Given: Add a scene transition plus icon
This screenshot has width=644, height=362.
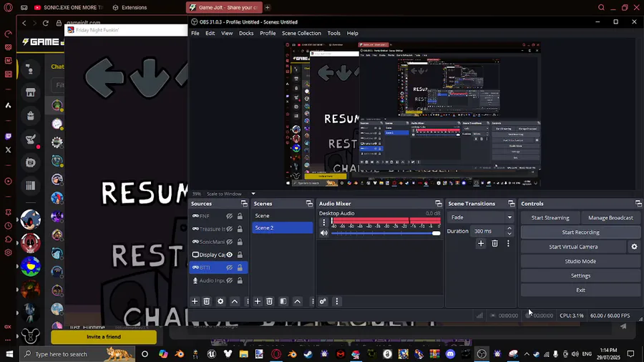Looking at the screenshot, I should [x=481, y=243].
